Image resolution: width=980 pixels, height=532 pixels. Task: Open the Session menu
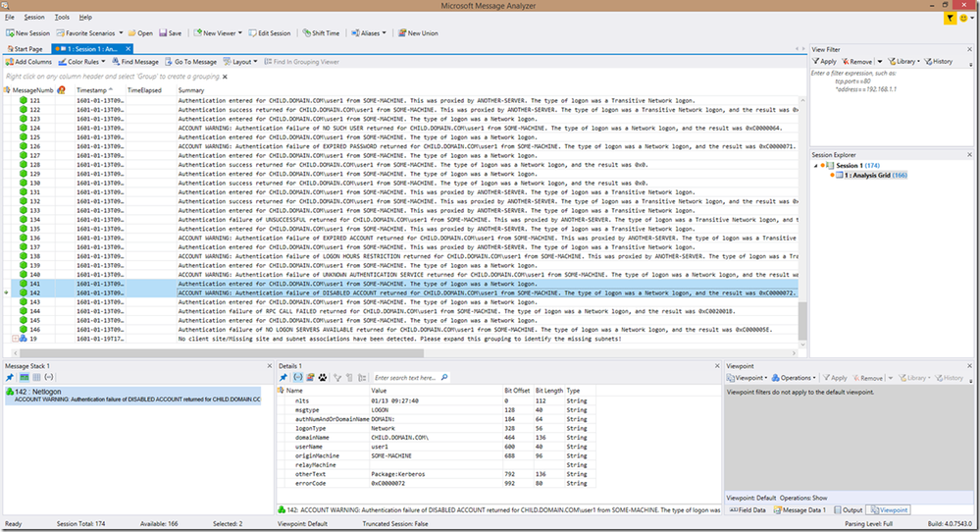coord(33,17)
